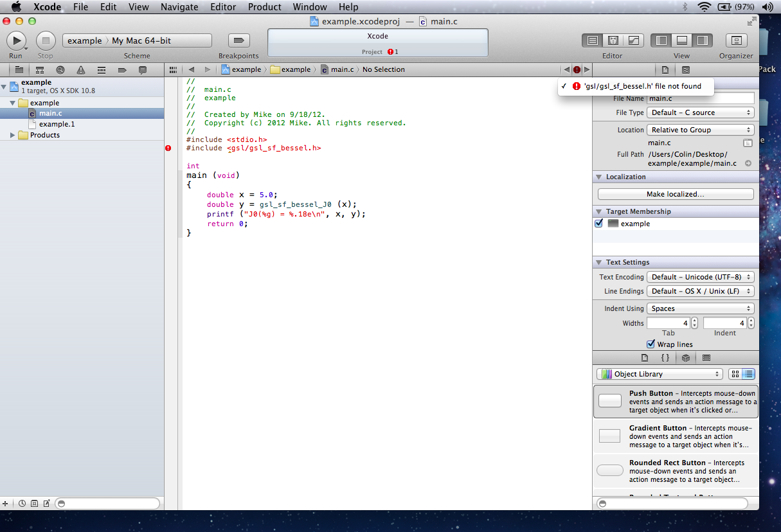
Task: Collapse the Localization section
Action: pyautogui.click(x=598, y=177)
